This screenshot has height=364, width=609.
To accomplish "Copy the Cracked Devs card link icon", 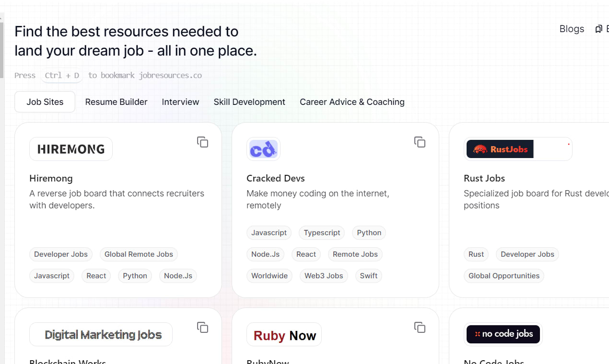I will 420,142.
